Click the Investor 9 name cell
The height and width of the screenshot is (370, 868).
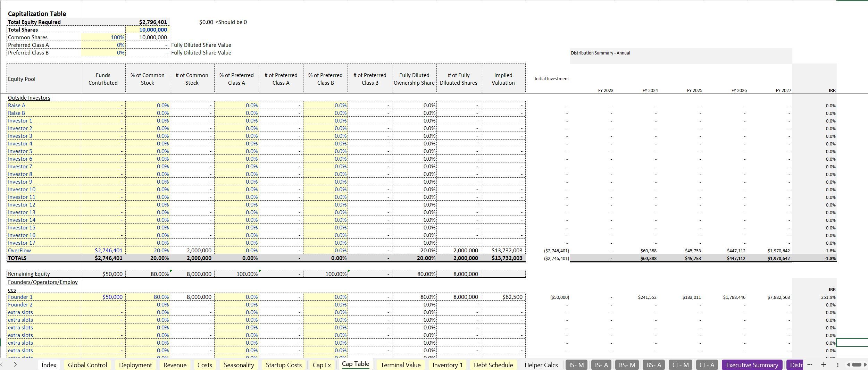pos(44,182)
